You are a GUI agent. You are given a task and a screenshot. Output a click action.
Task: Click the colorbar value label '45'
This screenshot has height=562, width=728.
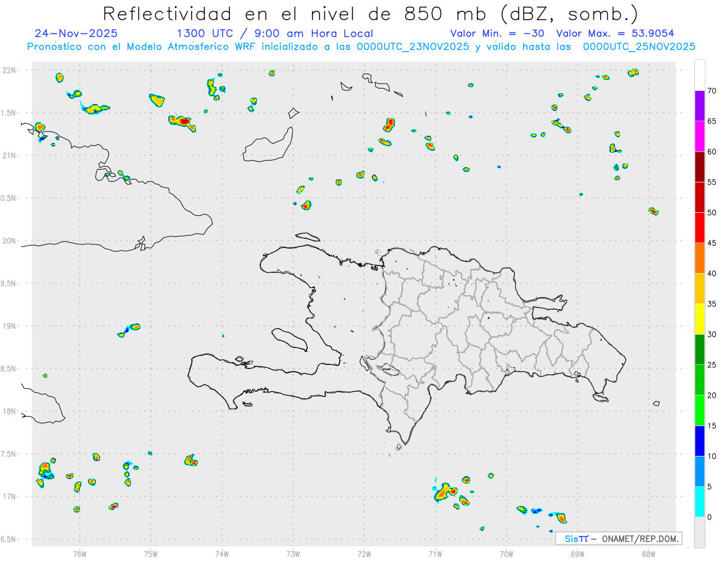[x=712, y=243]
